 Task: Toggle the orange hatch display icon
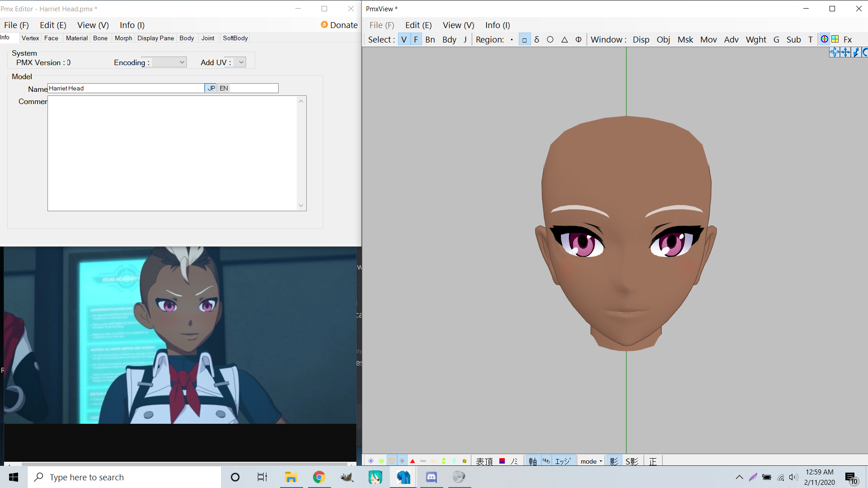coord(392,461)
